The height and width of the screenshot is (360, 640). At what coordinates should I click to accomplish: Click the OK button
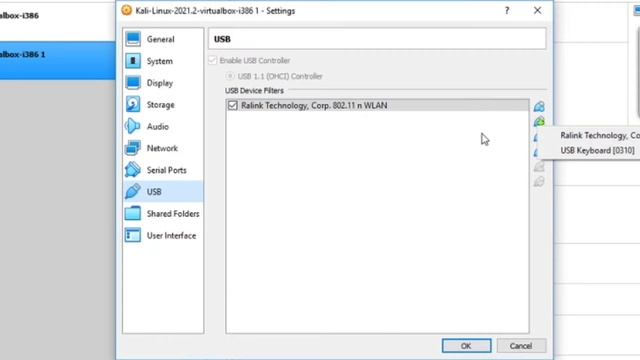pos(467,346)
